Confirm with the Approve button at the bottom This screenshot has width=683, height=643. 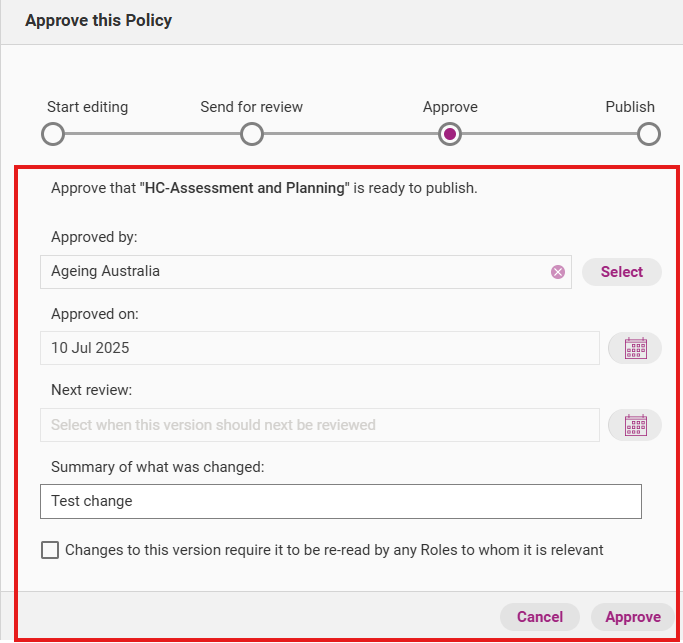click(x=633, y=617)
